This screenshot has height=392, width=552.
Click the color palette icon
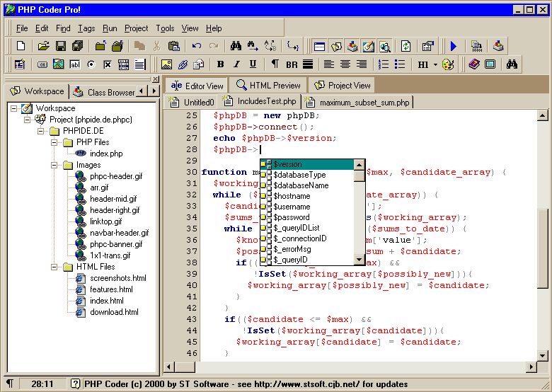click(x=447, y=64)
